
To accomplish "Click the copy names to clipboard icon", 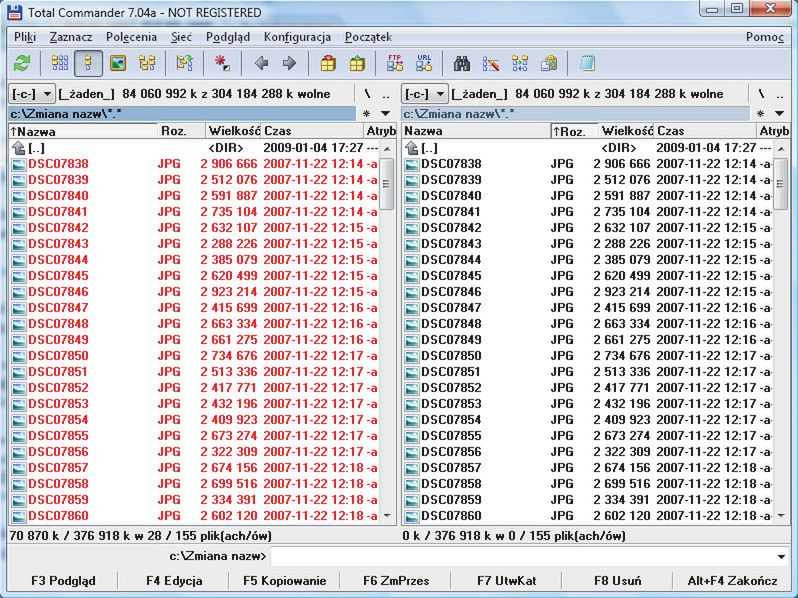I will point(549,64).
